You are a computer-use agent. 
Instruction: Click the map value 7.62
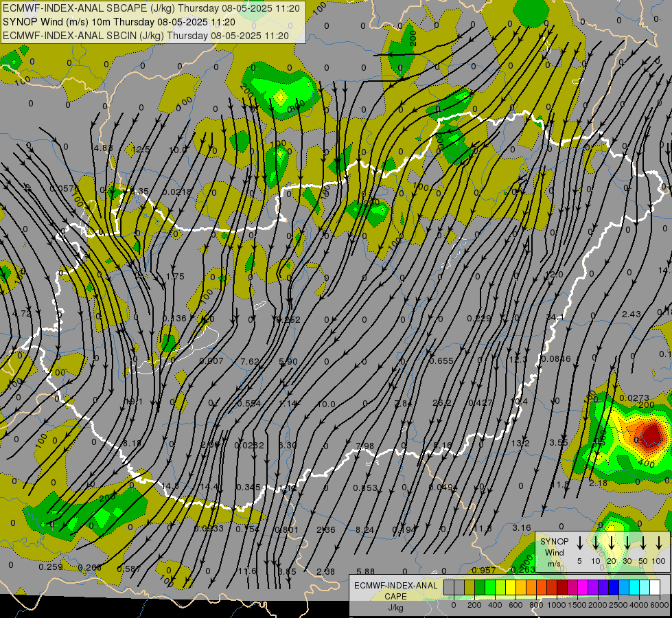[x=250, y=362]
